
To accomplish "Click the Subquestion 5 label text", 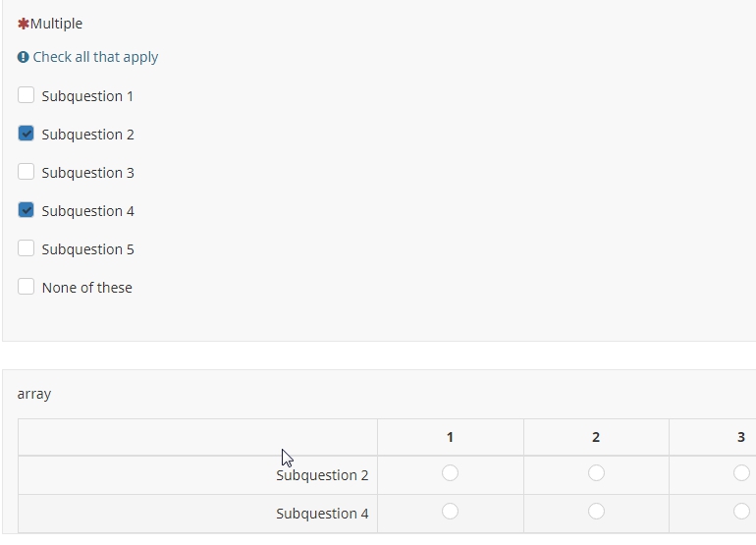I will [x=87, y=249].
